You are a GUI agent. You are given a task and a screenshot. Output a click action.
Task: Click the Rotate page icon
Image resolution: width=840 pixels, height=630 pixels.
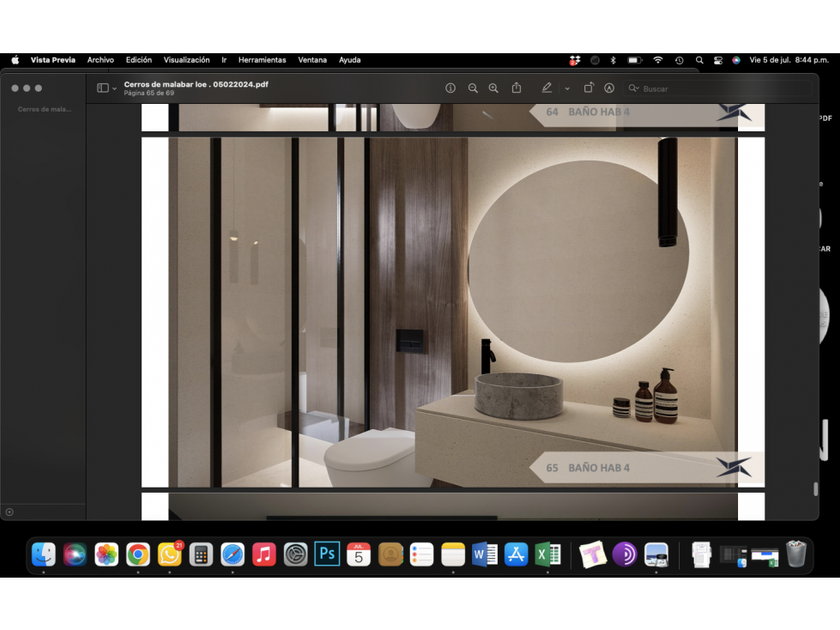(588, 88)
